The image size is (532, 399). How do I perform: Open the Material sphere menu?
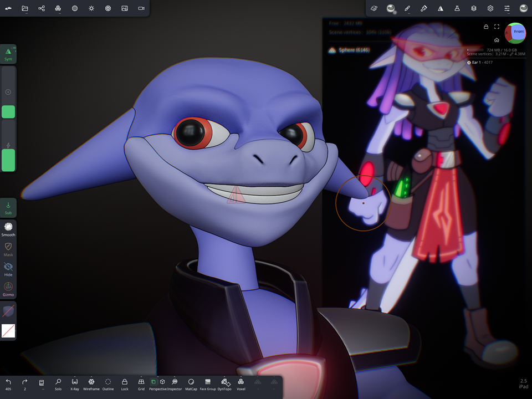pos(75,8)
